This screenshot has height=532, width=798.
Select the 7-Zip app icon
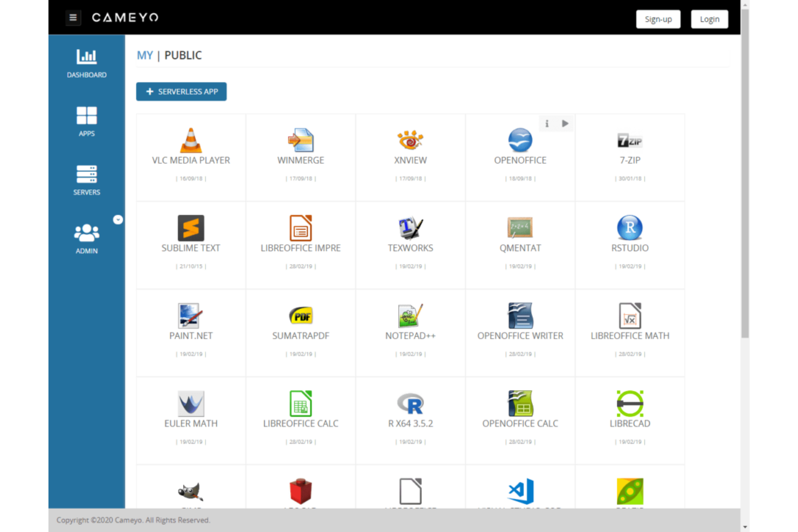tap(630, 140)
